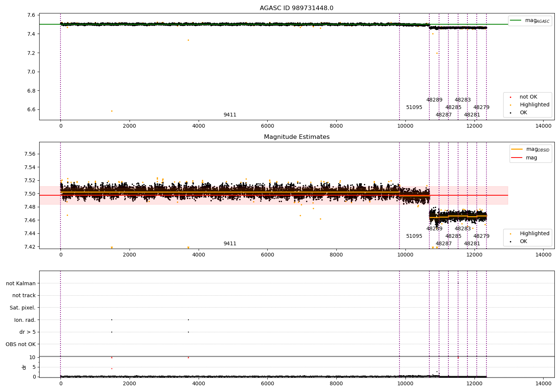Click obsid label 48283 in top plot
The height and width of the screenshot is (392, 560).
point(463,100)
